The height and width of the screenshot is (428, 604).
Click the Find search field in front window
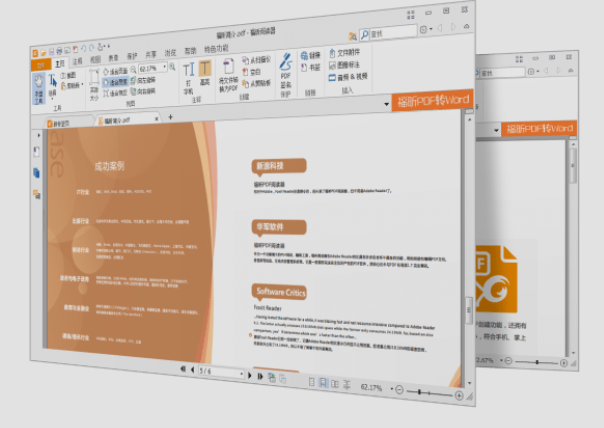pyautogui.click(x=393, y=32)
